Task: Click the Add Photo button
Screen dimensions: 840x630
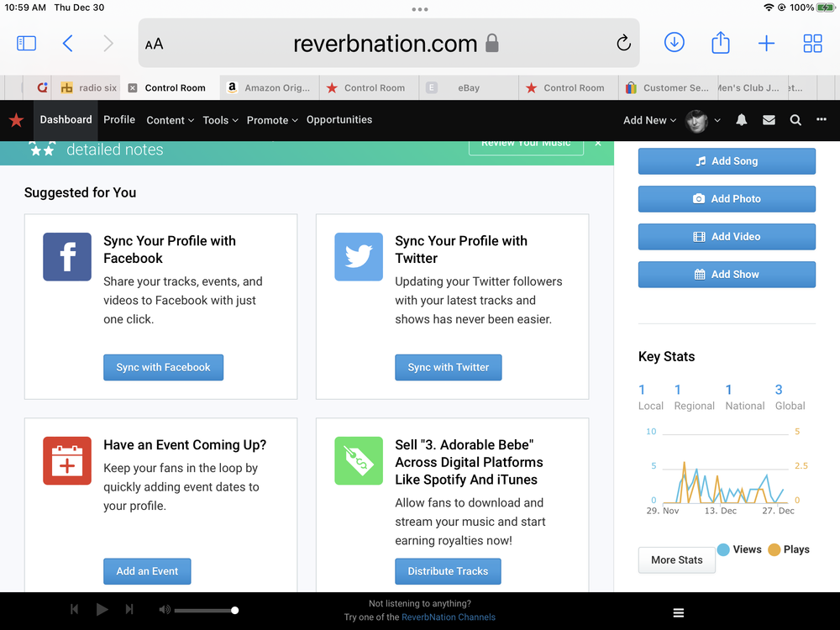Action: pyautogui.click(x=727, y=199)
